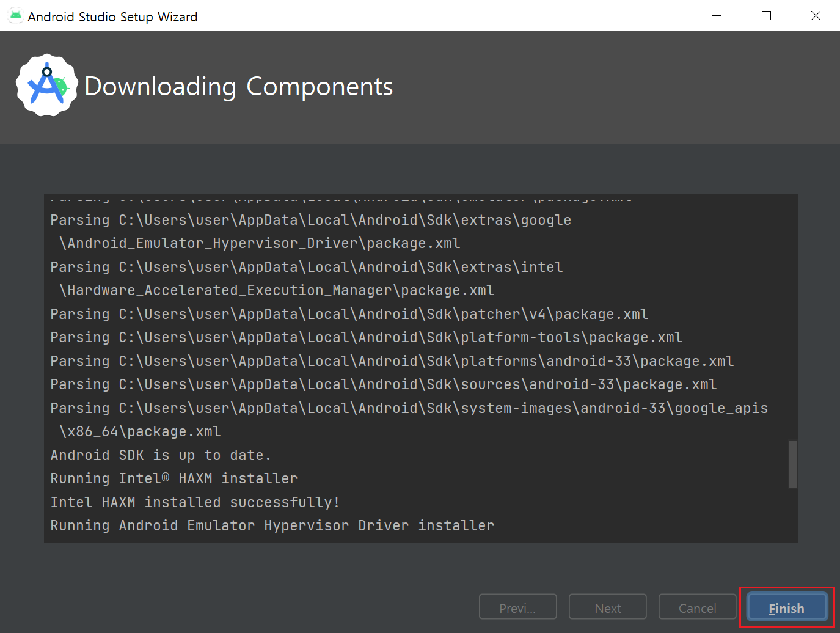Click the Android icon in title bar
Screen dimensions: 840x633
[15, 15]
